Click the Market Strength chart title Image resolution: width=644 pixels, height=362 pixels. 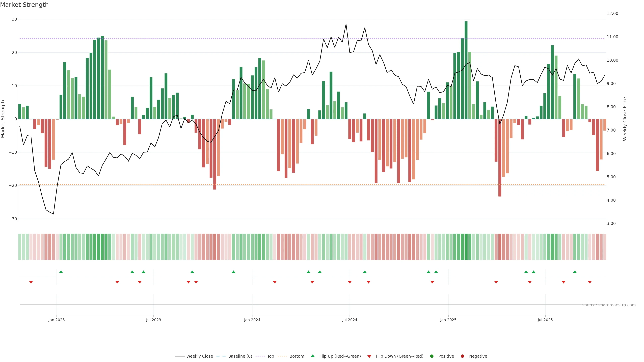click(x=24, y=5)
